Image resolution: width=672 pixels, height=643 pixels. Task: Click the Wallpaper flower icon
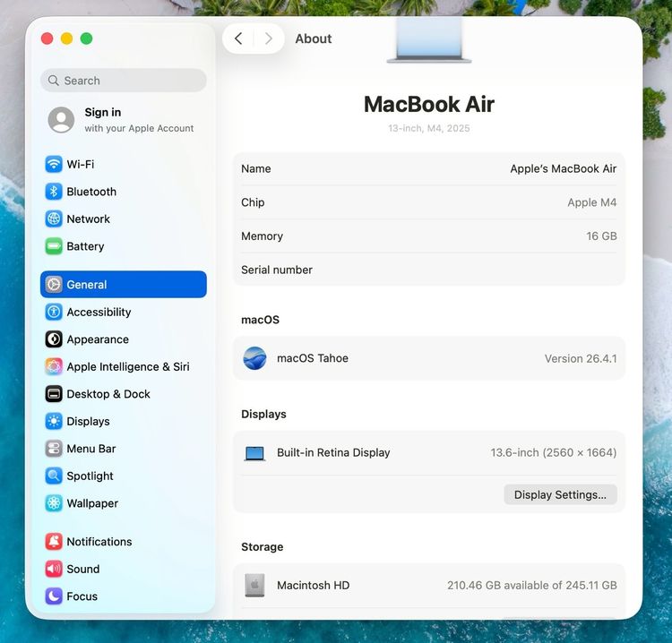coord(54,503)
